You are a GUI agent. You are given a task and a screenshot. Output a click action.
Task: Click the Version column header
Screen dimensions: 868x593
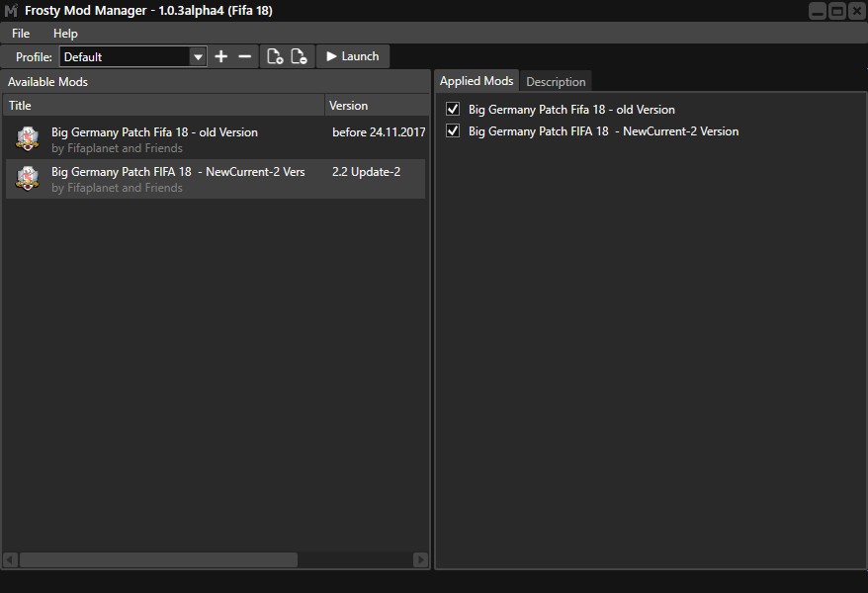[x=377, y=105]
